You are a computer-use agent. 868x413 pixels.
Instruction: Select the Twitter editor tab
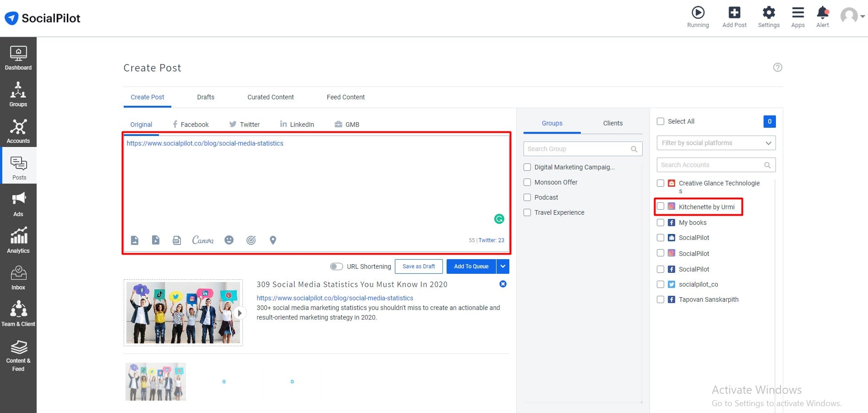click(x=245, y=125)
